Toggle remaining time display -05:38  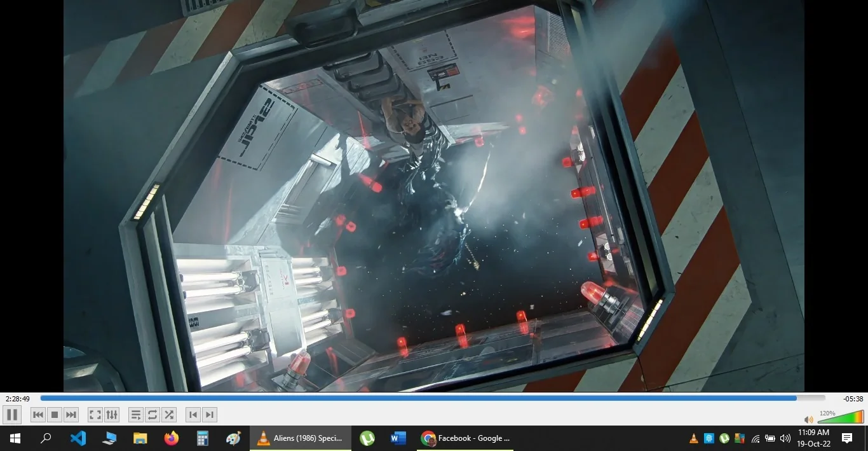coord(853,399)
